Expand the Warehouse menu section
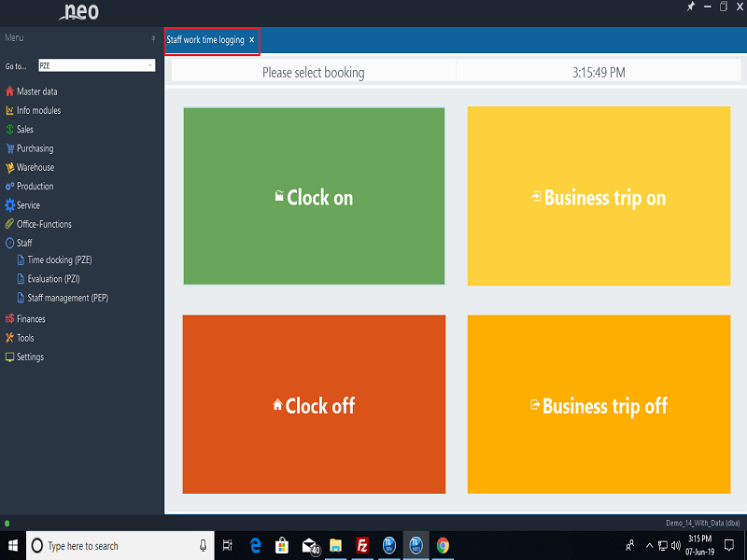Image resolution: width=747 pixels, height=560 pixels. [35, 168]
